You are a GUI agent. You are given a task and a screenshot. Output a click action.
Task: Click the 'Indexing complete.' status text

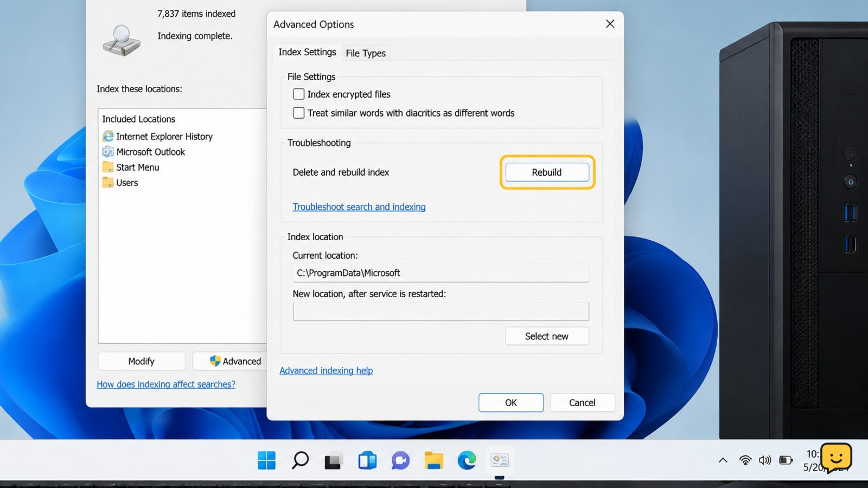[x=195, y=36]
